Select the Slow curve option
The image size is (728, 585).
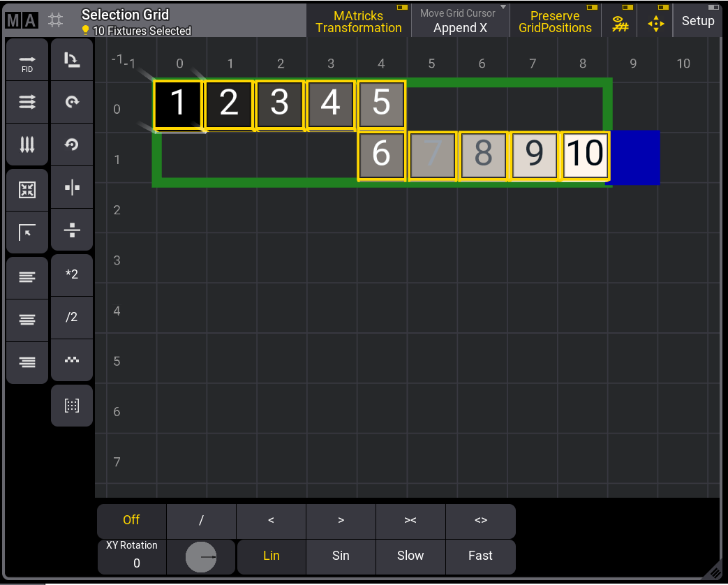coord(410,556)
